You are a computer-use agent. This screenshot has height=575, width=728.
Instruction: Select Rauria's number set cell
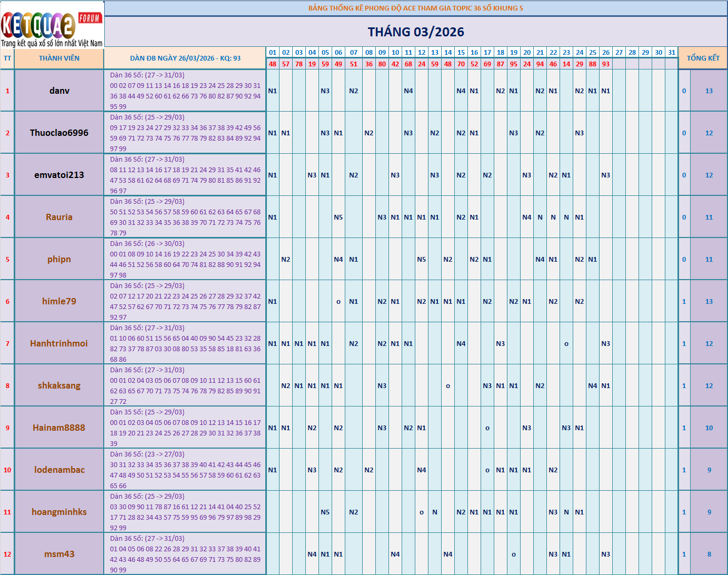click(x=185, y=217)
